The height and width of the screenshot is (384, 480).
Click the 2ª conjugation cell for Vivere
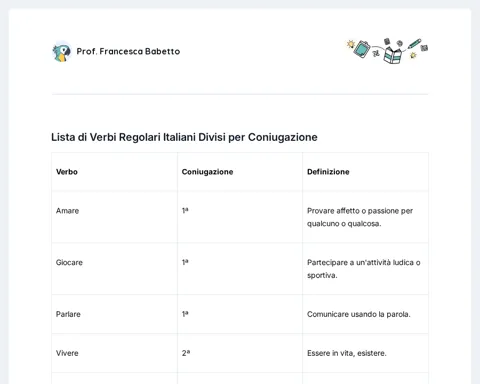[x=240, y=353]
